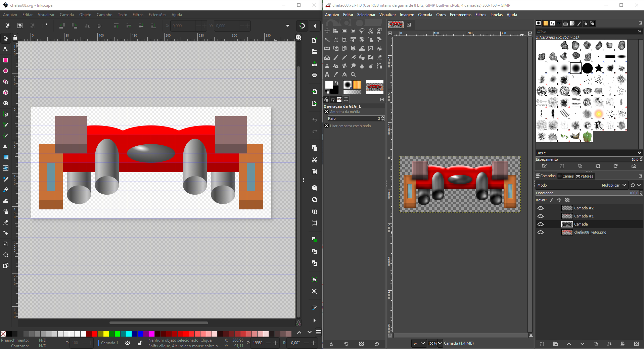Select GIMP Eraser tool

click(379, 57)
